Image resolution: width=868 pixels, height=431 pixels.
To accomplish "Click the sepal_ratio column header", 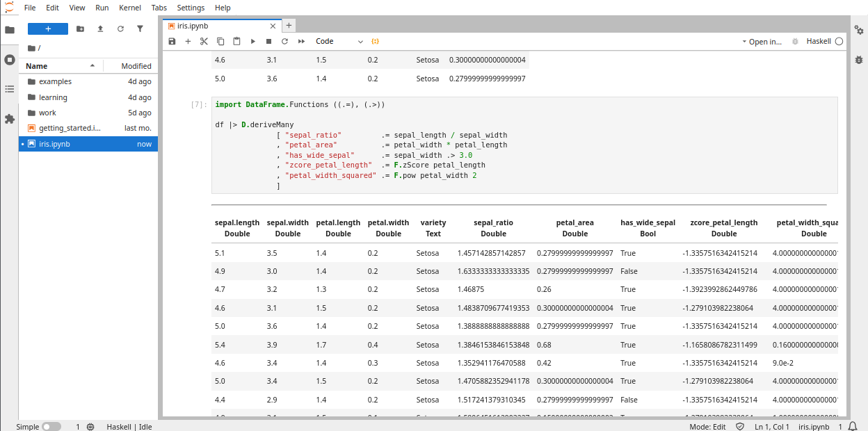I will 493,228.
